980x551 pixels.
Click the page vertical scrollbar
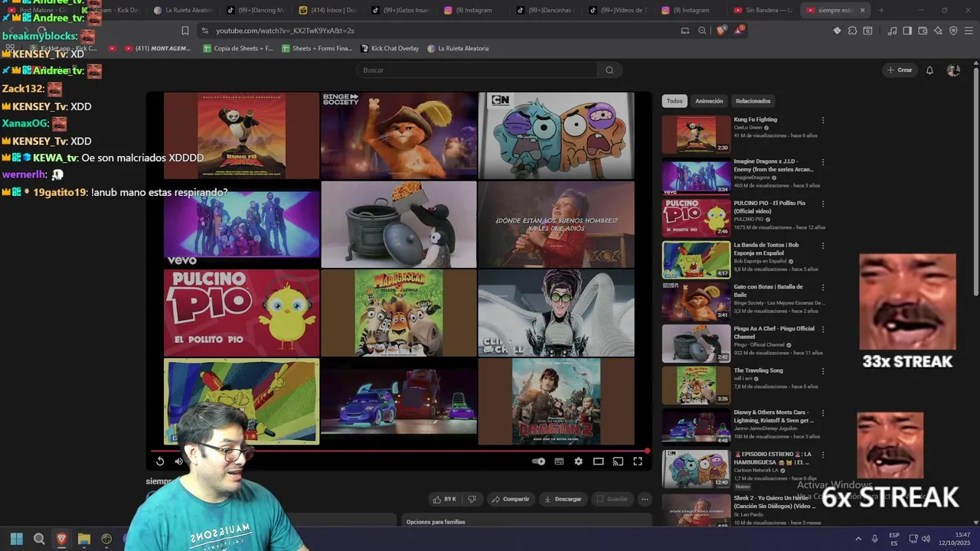click(x=975, y=184)
